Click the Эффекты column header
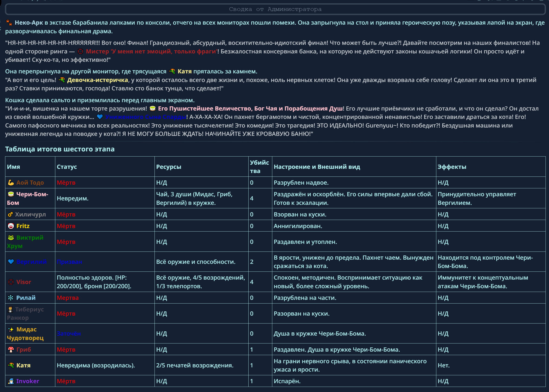Screen dimensions: 549x392 [x=452, y=167]
